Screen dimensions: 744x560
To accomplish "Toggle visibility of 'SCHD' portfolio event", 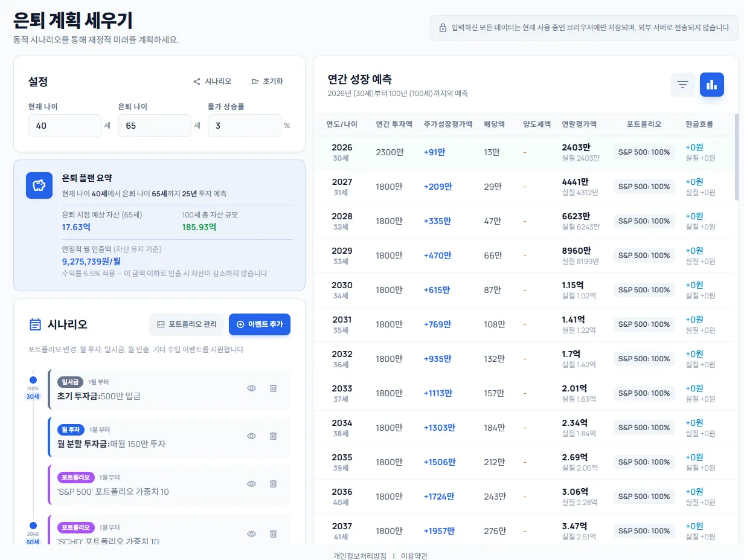I will pyautogui.click(x=252, y=534).
